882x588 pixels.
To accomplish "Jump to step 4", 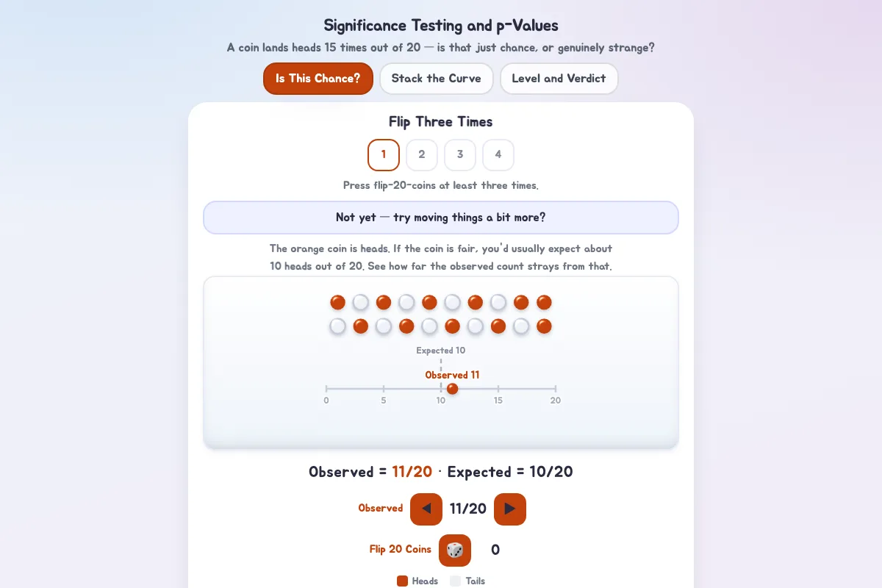I will pyautogui.click(x=498, y=155).
